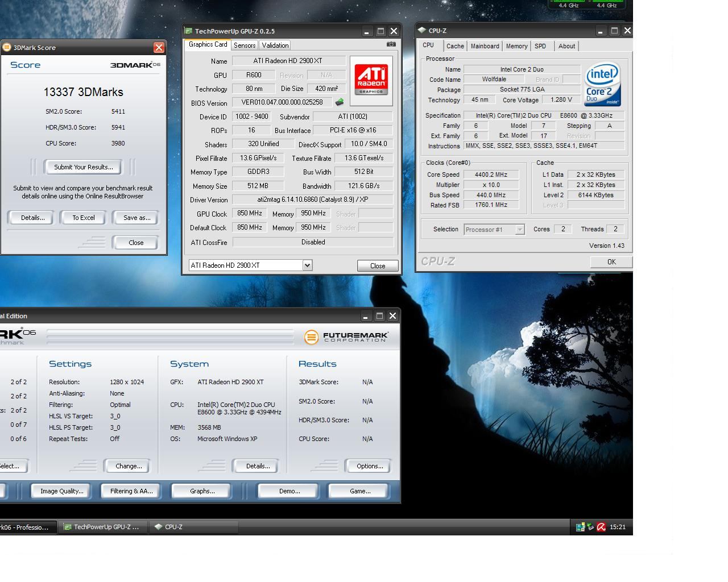Click the Intel Core 2 Duo logo
This screenshot has height=582, width=728.
point(602,85)
